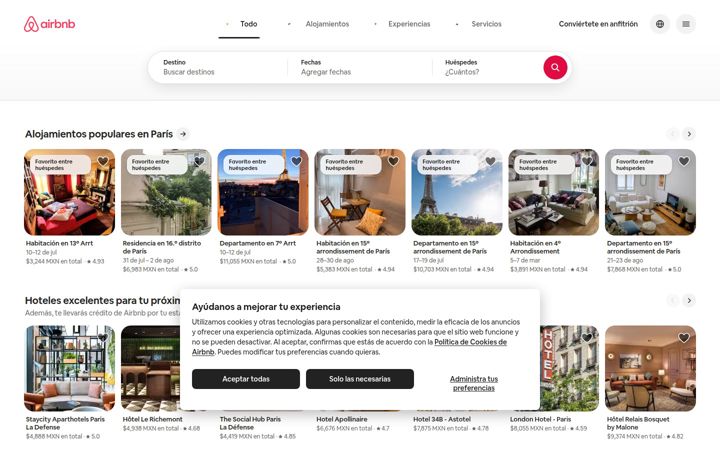This screenshot has width=720, height=450.
Task: Favorite the Habitación en 15º arrondissement heart
Action: [394, 161]
